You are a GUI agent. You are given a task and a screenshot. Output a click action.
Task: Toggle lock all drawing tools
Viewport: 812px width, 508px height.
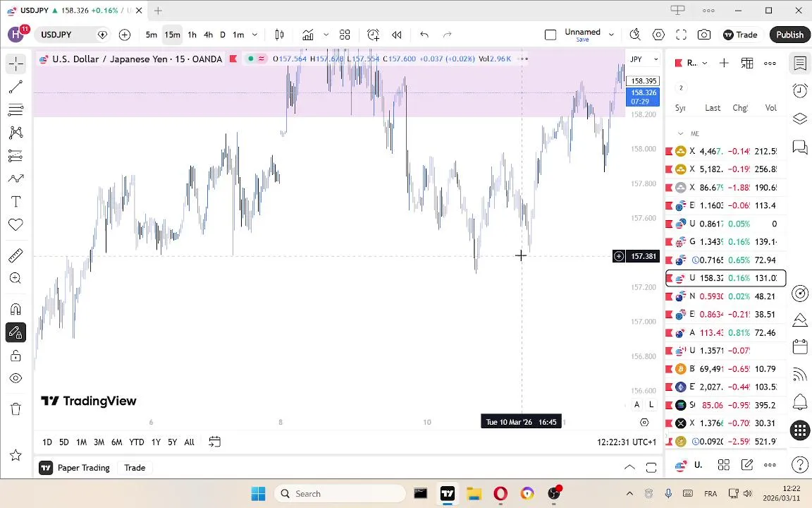pos(16,356)
